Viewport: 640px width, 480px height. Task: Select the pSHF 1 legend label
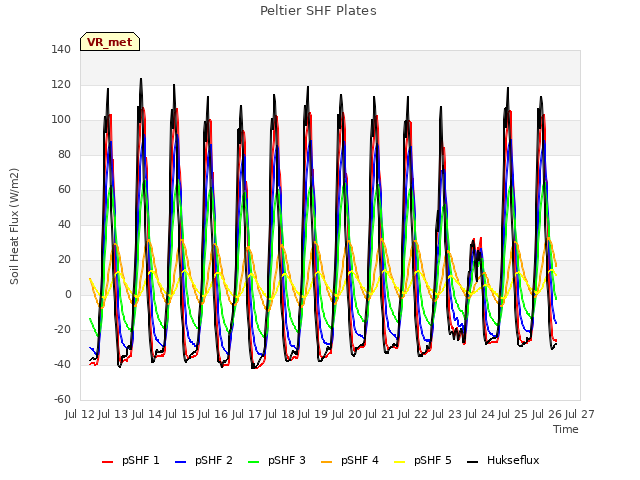tap(141, 460)
